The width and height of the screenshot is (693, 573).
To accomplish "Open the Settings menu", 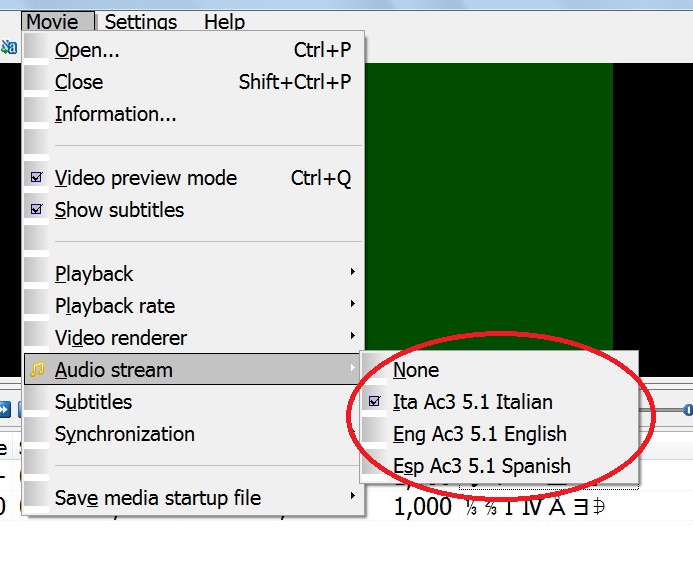I will coord(141,21).
